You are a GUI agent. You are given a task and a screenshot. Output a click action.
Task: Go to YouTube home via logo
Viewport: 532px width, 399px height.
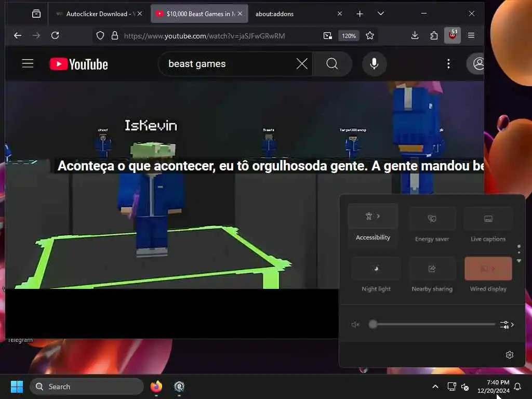click(x=79, y=64)
